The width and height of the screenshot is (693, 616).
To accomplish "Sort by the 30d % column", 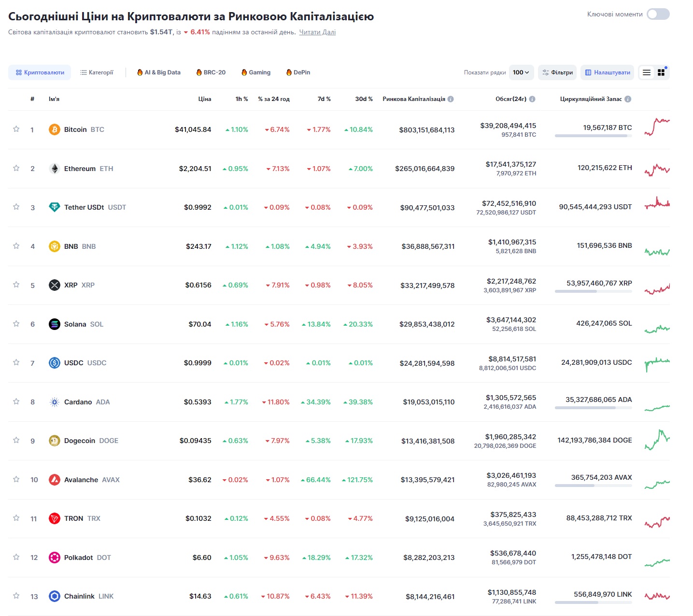I will point(364,99).
